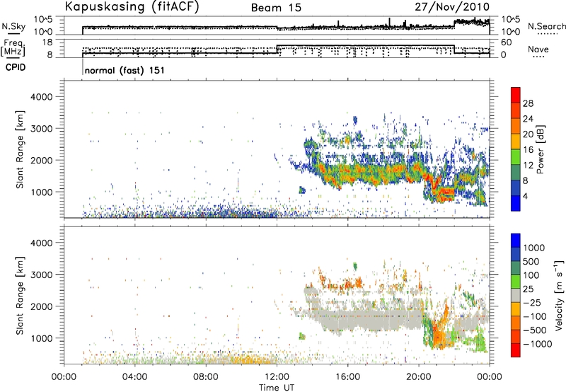The height and width of the screenshot is (392, 566).
Task: Pick the yellow segment of power colorbar
Action: (x=516, y=141)
